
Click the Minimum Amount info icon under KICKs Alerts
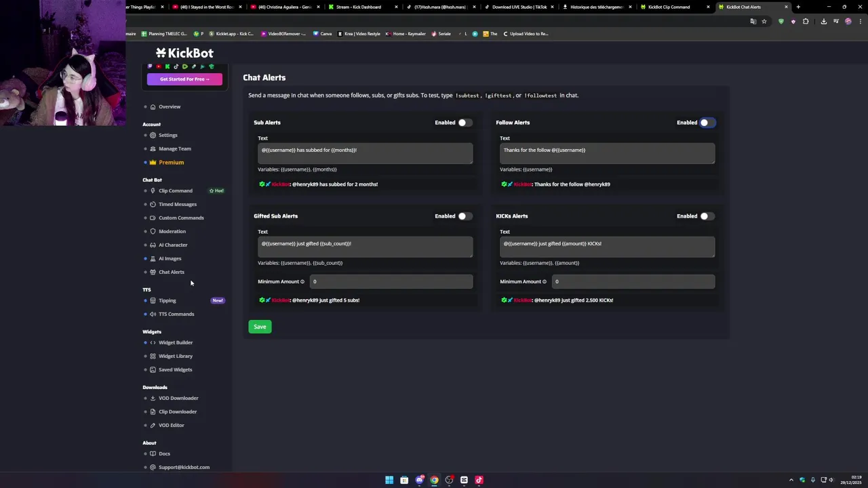point(545,281)
